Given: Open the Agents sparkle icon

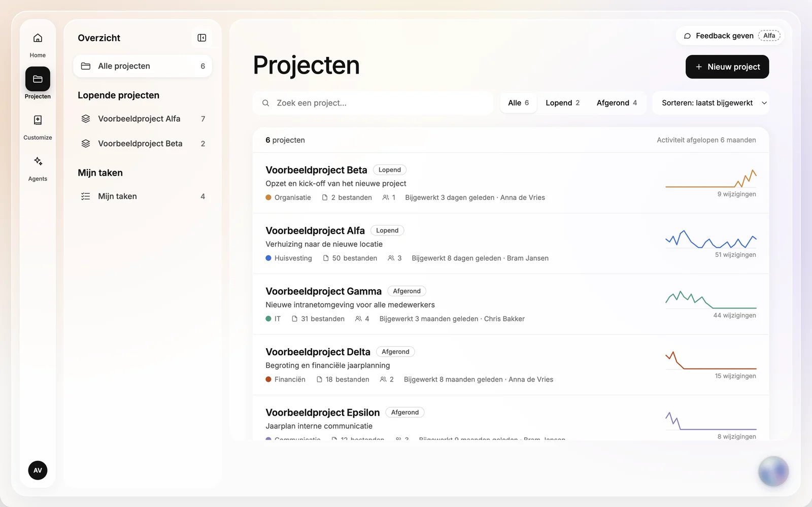Looking at the screenshot, I should pyautogui.click(x=38, y=161).
